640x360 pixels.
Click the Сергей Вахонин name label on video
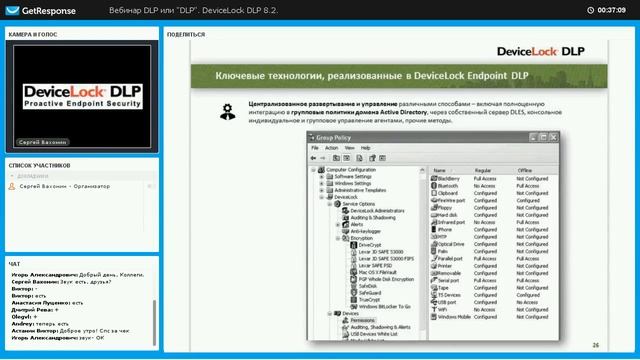(x=42, y=142)
